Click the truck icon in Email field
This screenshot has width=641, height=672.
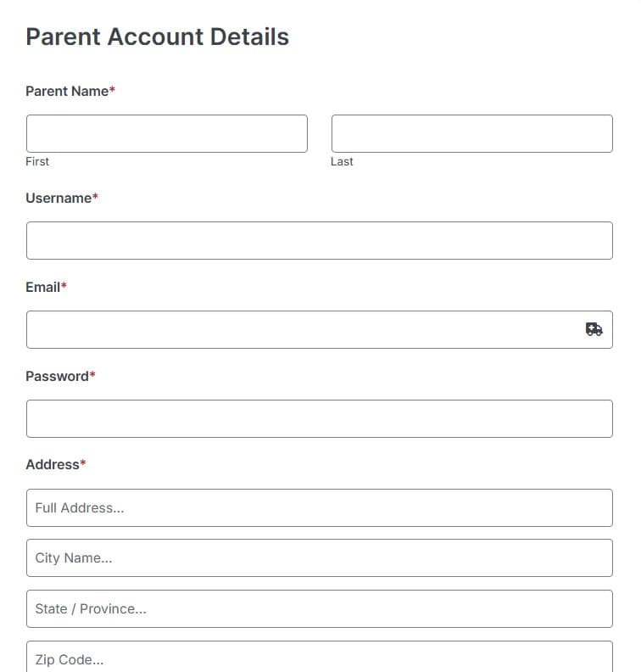pyautogui.click(x=594, y=329)
